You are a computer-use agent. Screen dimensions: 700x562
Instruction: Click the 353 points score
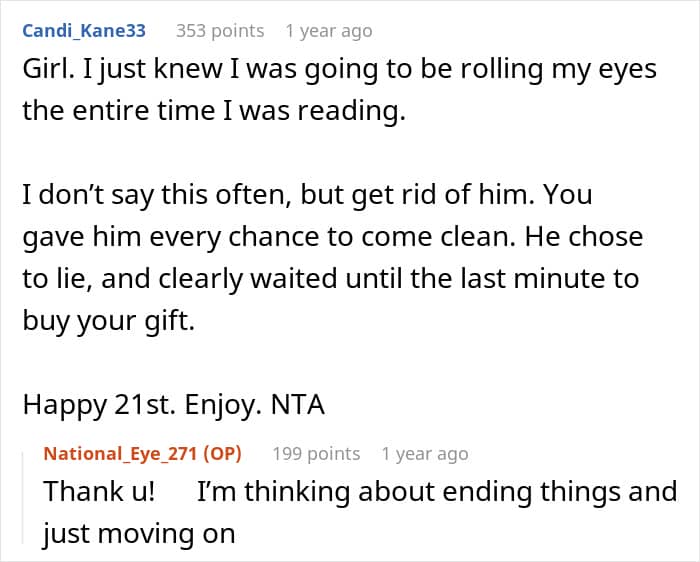(x=220, y=31)
